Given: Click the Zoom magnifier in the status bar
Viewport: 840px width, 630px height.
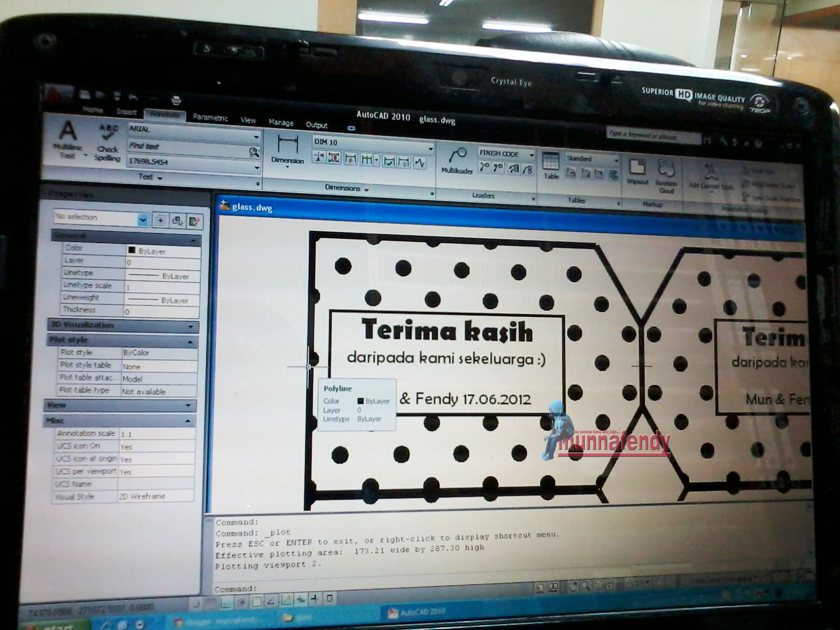Looking at the screenshot, I should pos(584,586).
